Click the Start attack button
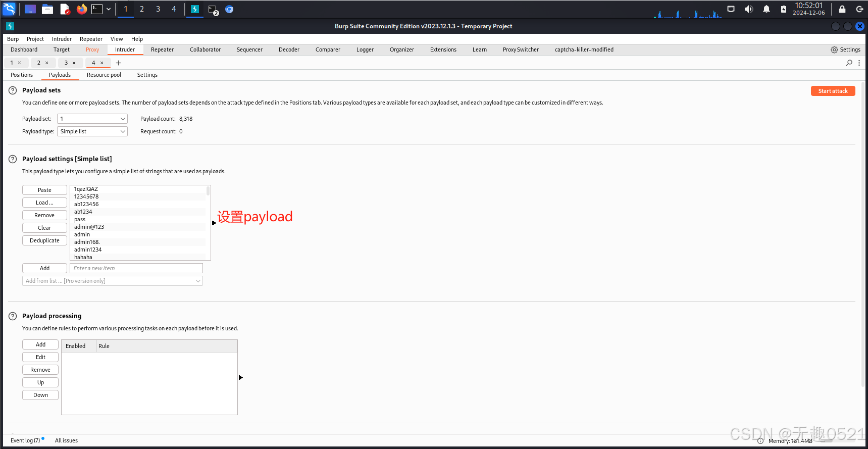 (833, 91)
